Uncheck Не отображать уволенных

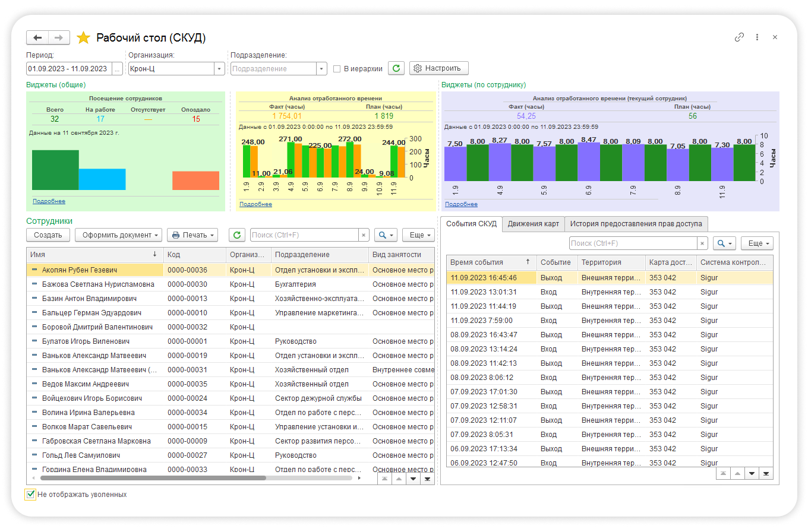coord(31,494)
